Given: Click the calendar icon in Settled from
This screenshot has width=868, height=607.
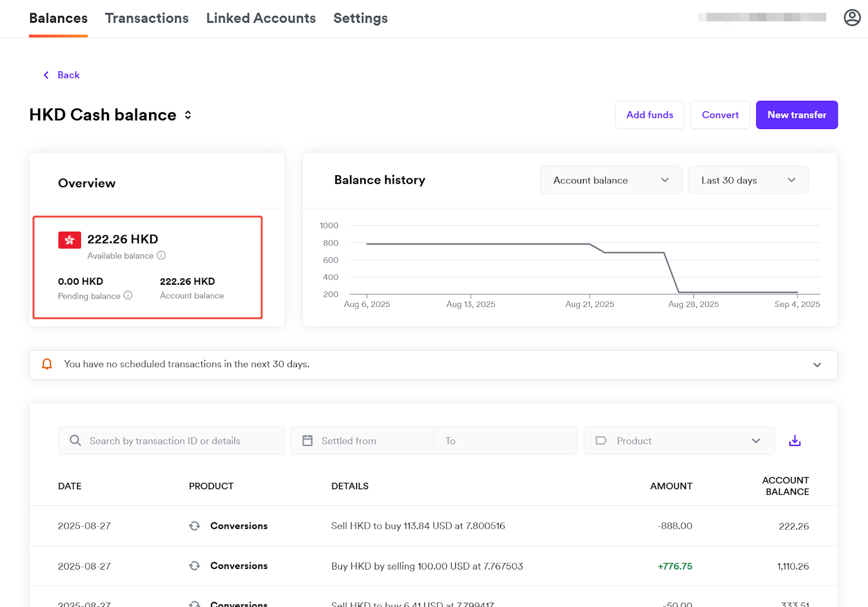Looking at the screenshot, I should click(x=308, y=440).
